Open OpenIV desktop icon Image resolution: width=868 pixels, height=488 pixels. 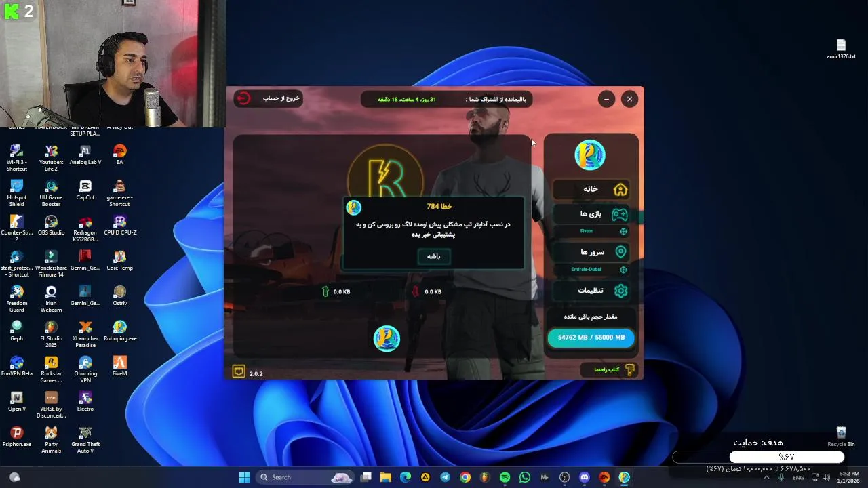tap(16, 401)
